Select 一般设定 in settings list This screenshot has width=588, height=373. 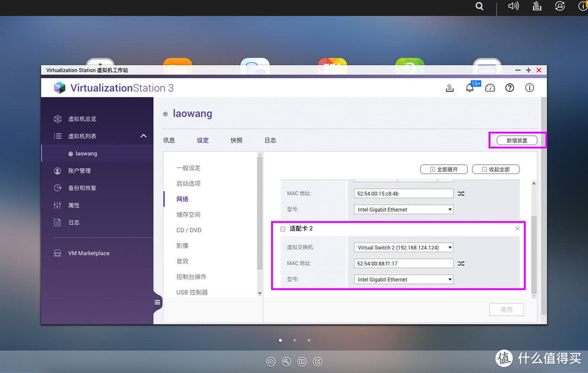click(x=188, y=168)
